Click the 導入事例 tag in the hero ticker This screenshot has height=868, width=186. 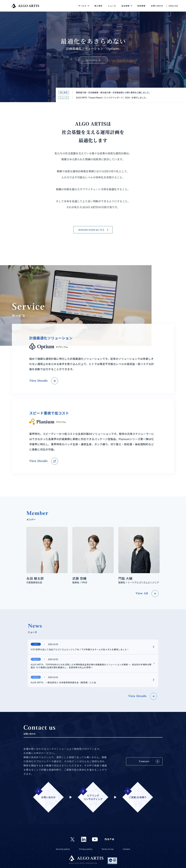coord(64,92)
